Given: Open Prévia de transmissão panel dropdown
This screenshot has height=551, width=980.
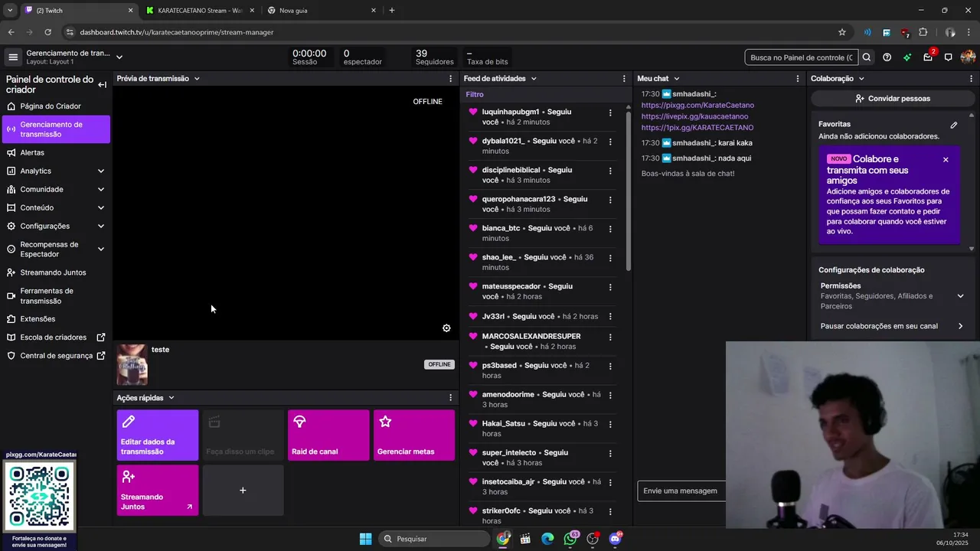Looking at the screenshot, I should 197,79.
